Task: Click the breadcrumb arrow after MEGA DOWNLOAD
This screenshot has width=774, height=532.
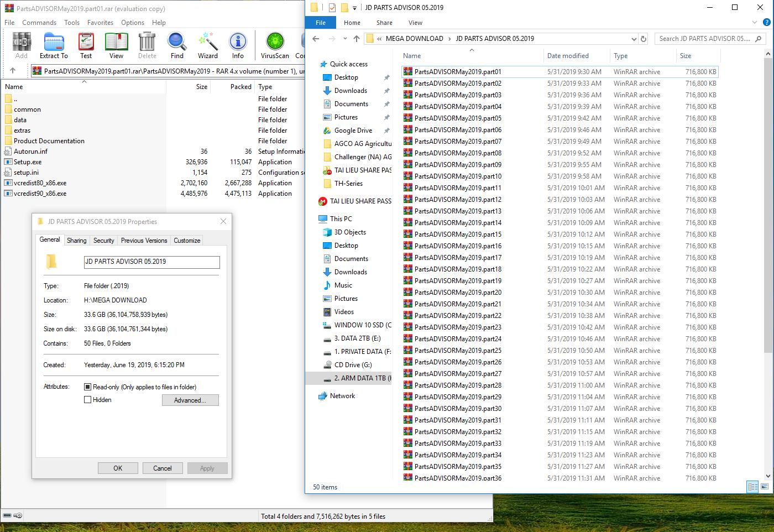Action: (x=449, y=39)
